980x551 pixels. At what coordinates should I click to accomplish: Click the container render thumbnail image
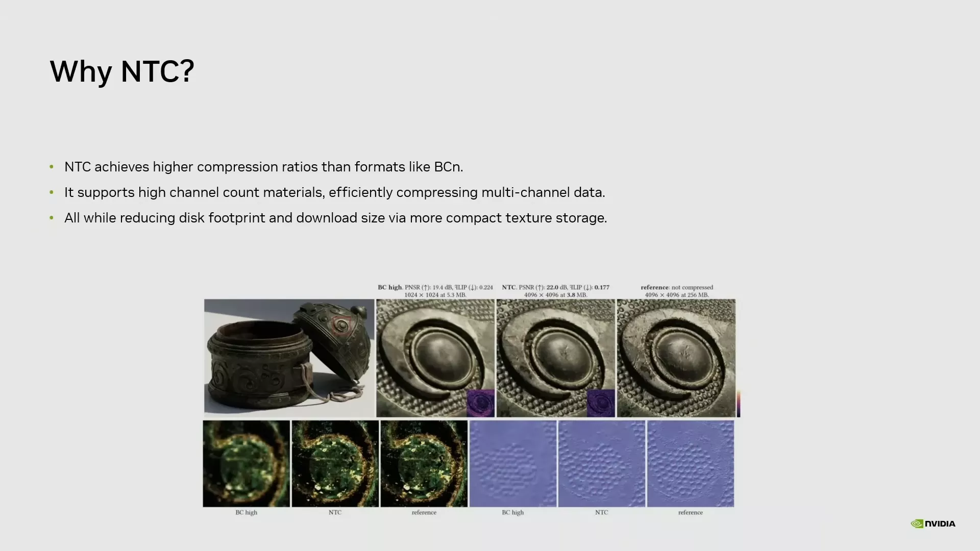289,357
